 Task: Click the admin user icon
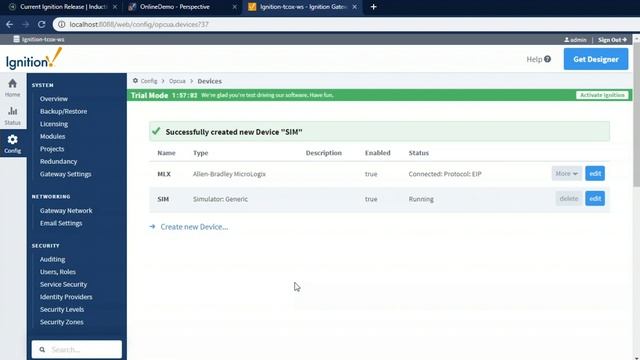(567, 40)
